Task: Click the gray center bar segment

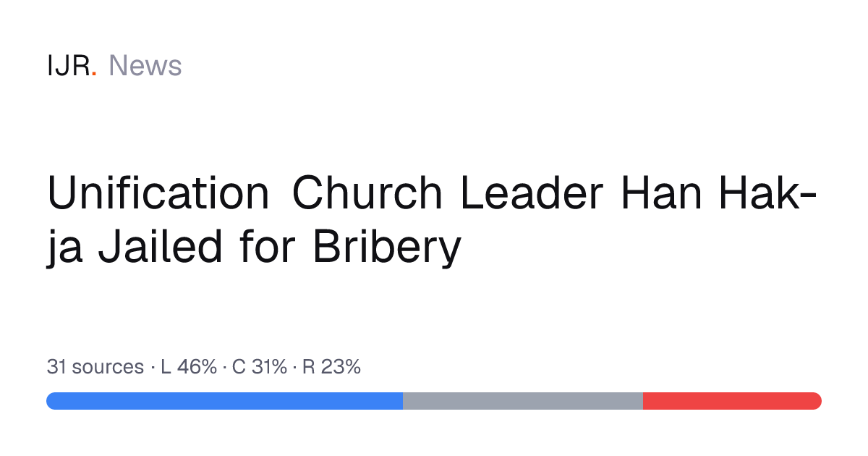Action: 523,401
